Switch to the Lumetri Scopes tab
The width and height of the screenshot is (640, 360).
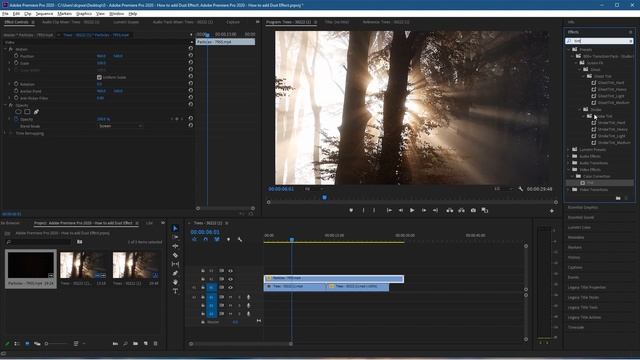click(x=126, y=22)
